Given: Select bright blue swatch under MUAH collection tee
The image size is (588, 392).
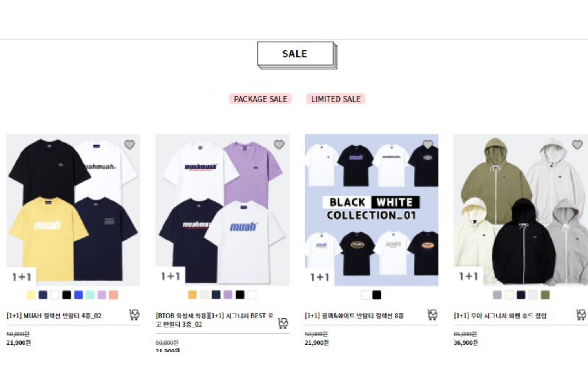Looking at the screenshot, I should 78,295.
